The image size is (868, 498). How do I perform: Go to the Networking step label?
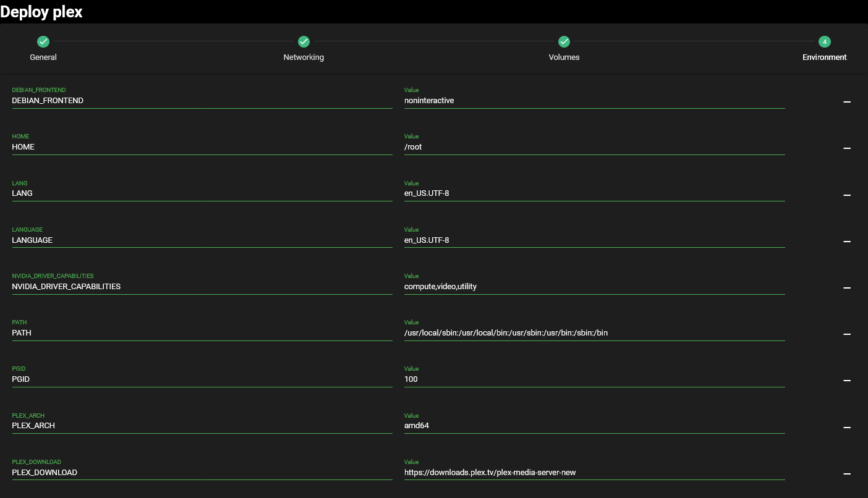point(304,57)
